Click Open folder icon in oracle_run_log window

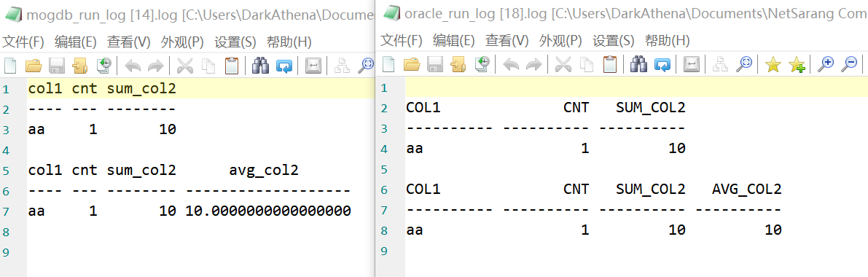point(413,64)
